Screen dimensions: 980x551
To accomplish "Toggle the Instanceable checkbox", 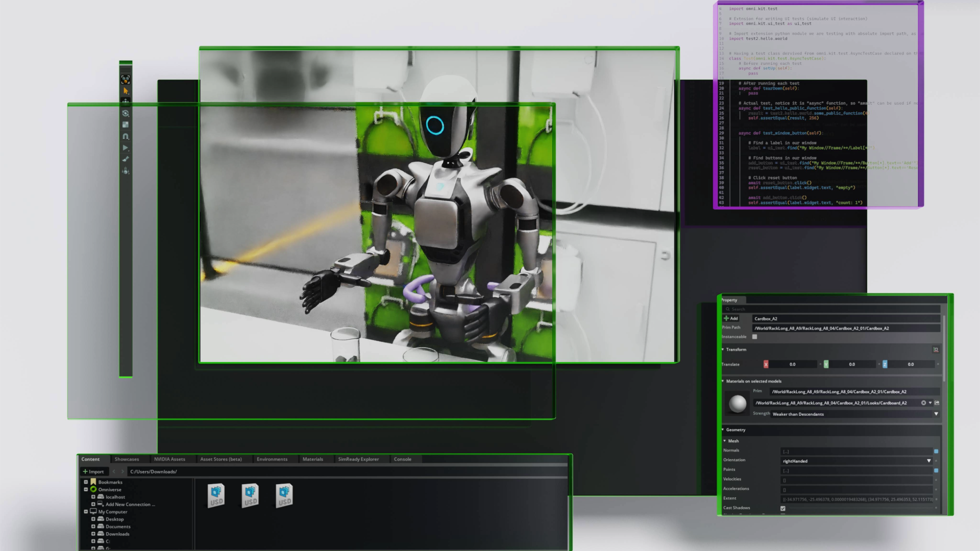I will coord(754,337).
